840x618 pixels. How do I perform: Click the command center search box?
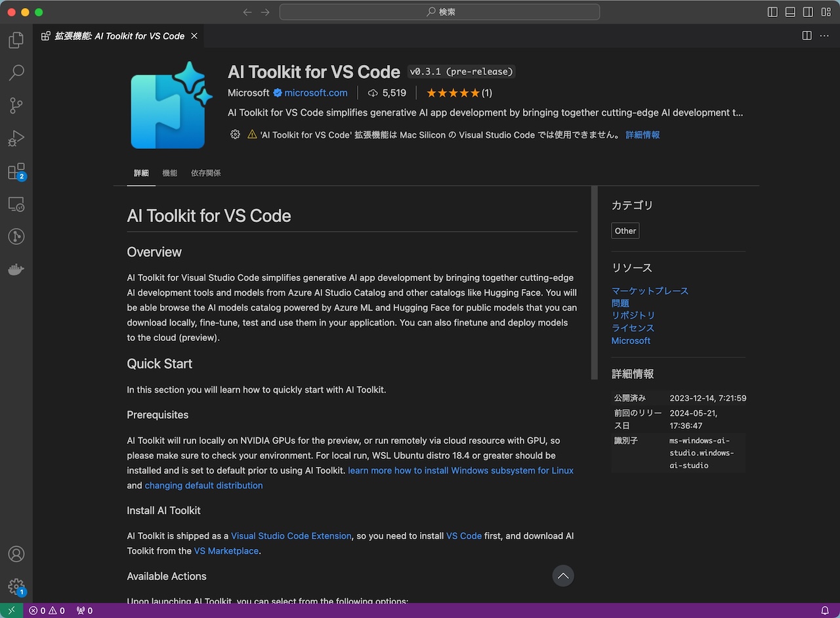440,12
